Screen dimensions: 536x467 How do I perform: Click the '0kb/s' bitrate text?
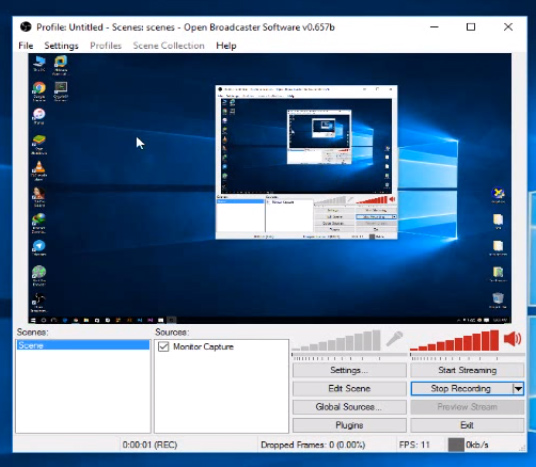tap(477, 445)
